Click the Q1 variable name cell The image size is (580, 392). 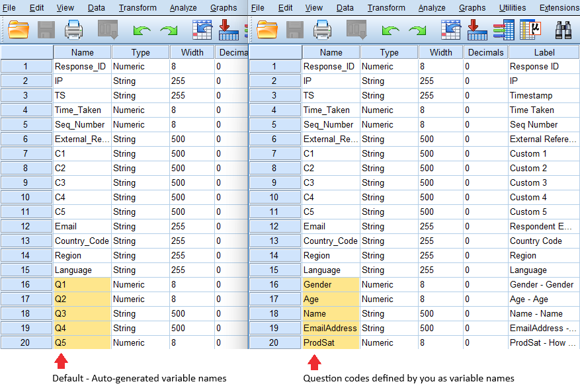coord(82,284)
